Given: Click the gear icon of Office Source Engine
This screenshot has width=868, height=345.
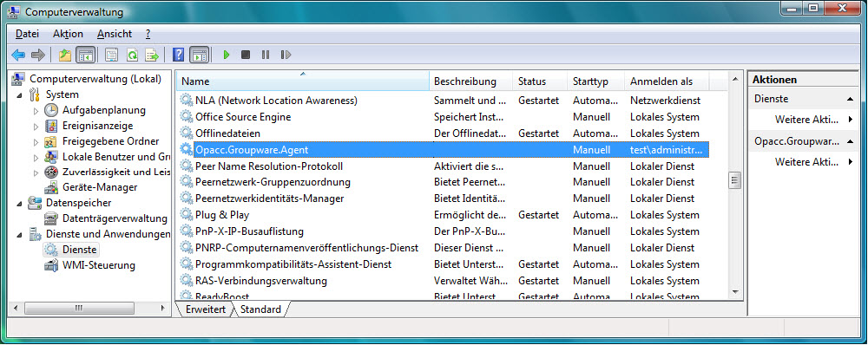Looking at the screenshot, I should [186, 117].
